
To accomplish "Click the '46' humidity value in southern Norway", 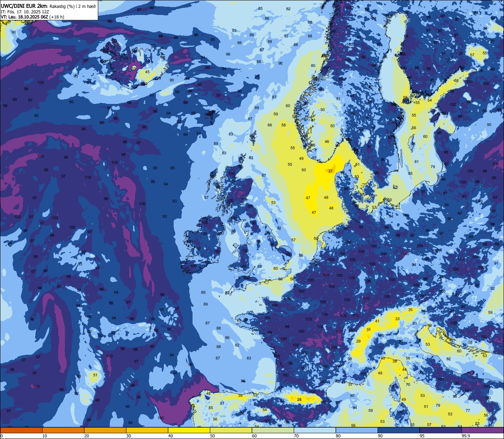I will pos(327,142).
